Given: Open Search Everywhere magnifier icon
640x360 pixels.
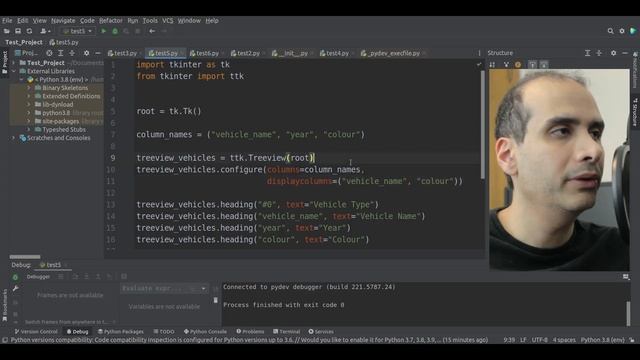Looking at the screenshot, I should (610, 31).
